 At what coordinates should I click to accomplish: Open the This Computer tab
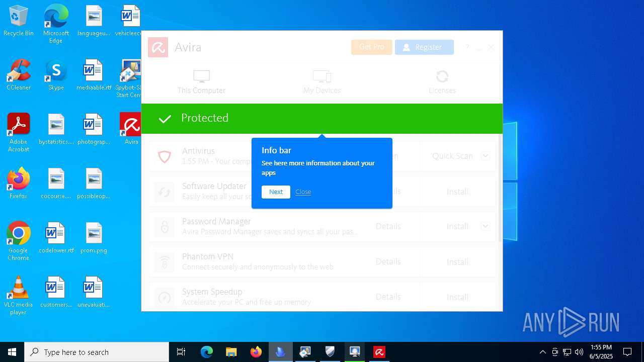[x=201, y=82]
